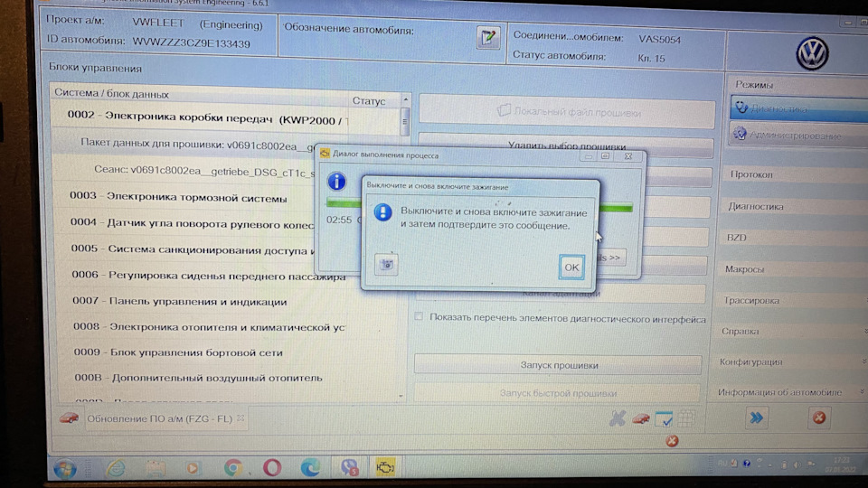Click the control unit list scrollbar up arrow

(x=406, y=99)
